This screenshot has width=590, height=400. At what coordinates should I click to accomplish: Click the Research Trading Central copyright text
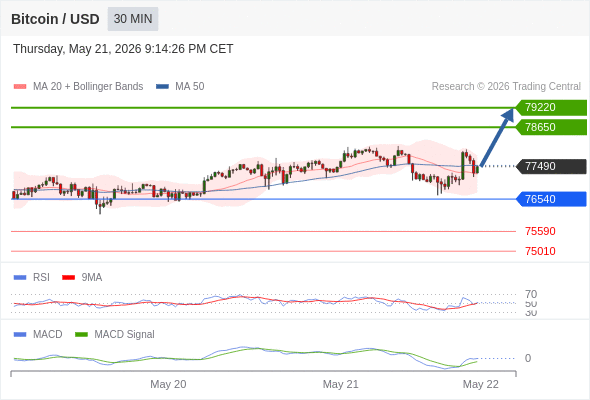click(x=506, y=87)
